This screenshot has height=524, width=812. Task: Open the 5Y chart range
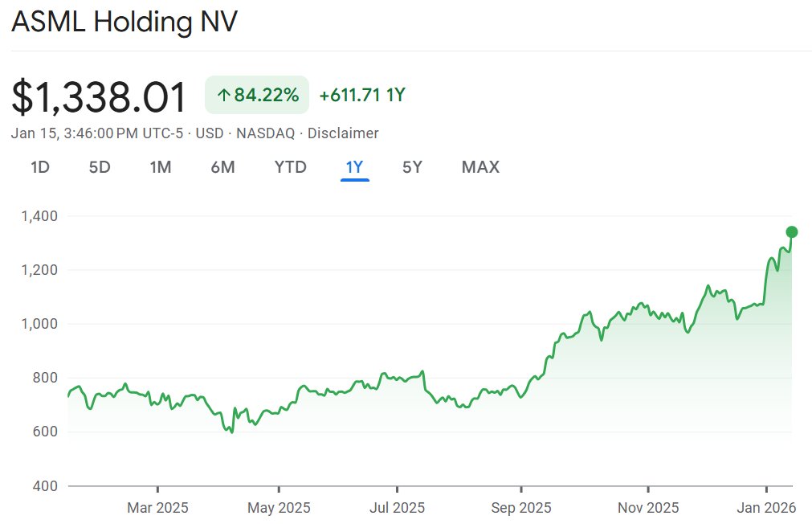(x=411, y=167)
